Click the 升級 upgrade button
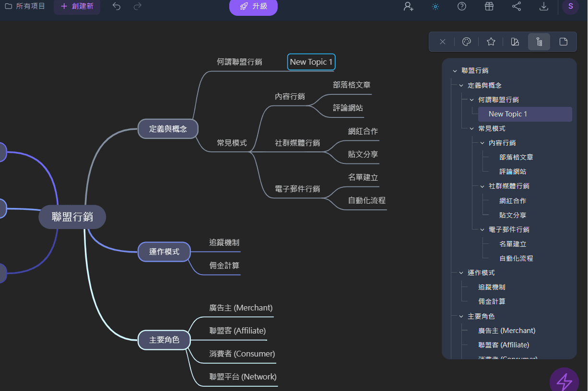 [253, 7]
